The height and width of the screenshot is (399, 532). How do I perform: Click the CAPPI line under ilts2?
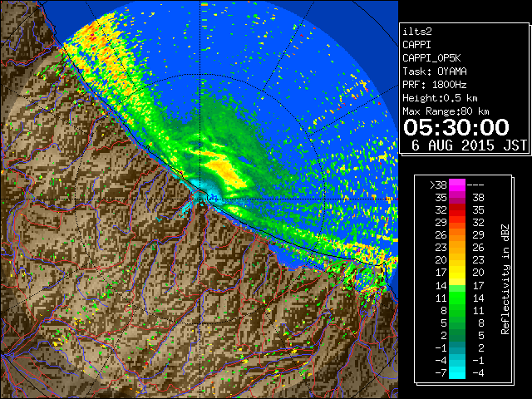click(x=416, y=45)
